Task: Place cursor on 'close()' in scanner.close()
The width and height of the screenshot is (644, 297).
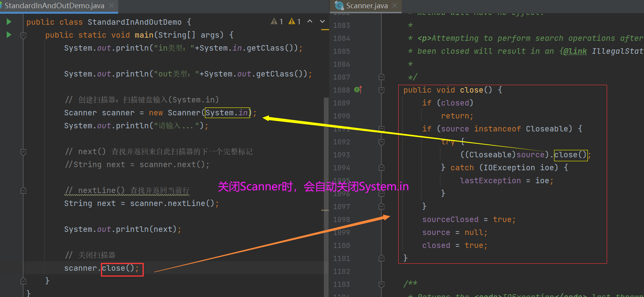Action: pos(118,268)
